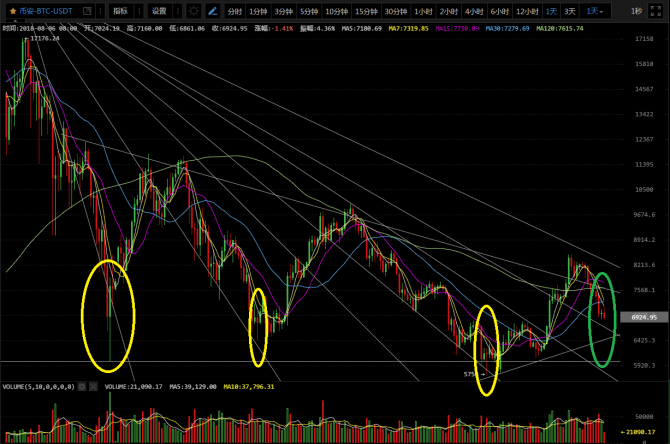Expand the 1天 interval dropdown

tap(596, 11)
